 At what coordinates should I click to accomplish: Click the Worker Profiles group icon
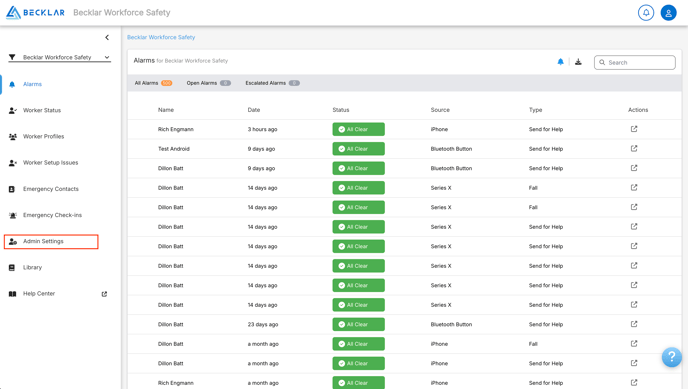point(13,137)
